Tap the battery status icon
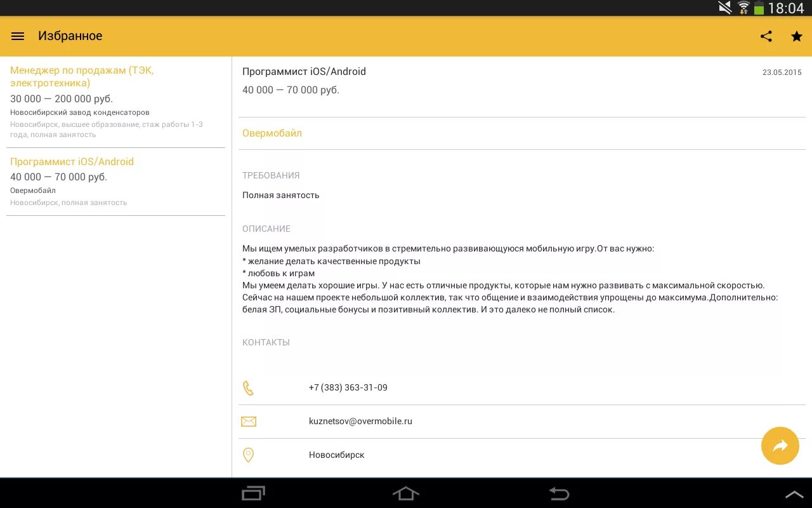 point(759,8)
